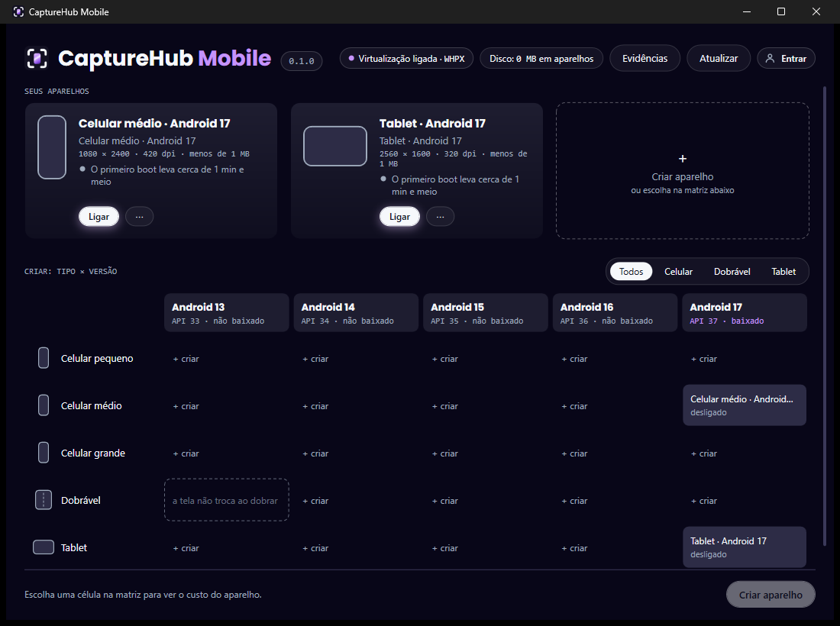Click the Dobrável row foldable icon
This screenshot has height=626, width=840.
click(x=44, y=499)
